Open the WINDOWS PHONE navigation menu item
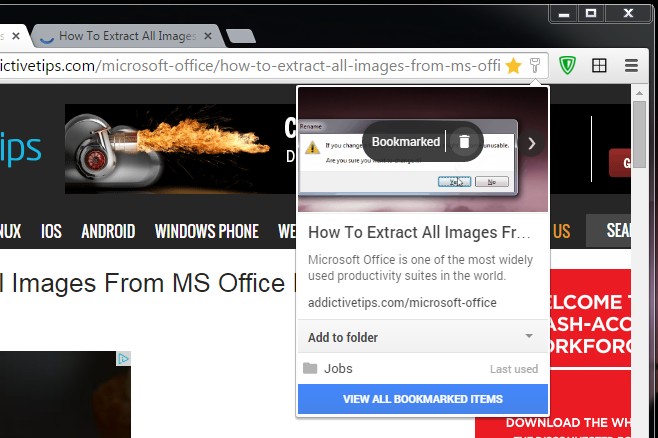The height and width of the screenshot is (438, 658). coord(206,231)
